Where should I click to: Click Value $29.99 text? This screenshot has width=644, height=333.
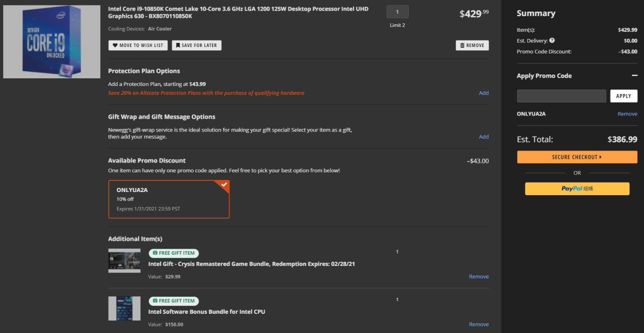pyautogui.click(x=165, y=277)
